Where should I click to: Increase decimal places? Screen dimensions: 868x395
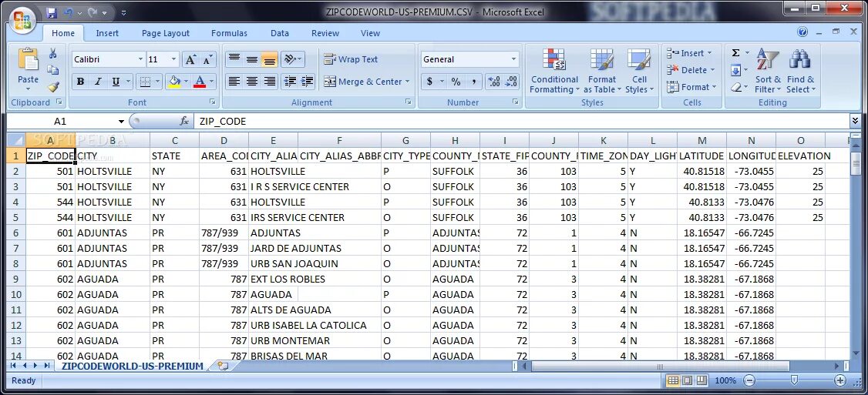tap(494, 82)
